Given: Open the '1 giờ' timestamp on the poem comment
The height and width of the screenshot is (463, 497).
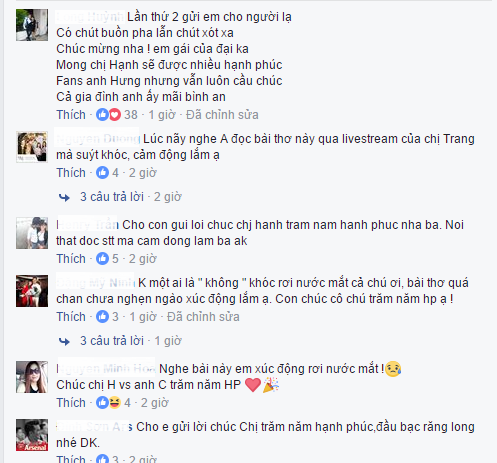Looking at the screenshot, I should [162, 115].
